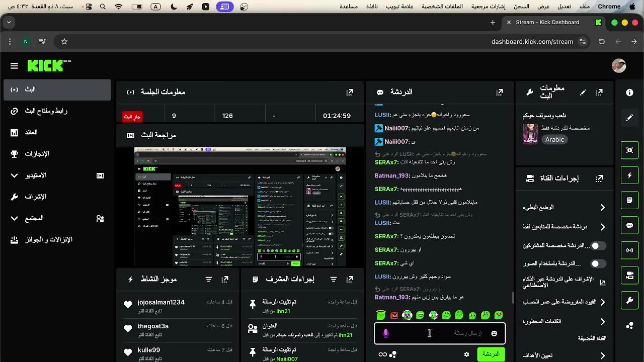Screen dimensions: 644x362
Task: Open followers-only chat settings chevron
Action: pos(602,227)
